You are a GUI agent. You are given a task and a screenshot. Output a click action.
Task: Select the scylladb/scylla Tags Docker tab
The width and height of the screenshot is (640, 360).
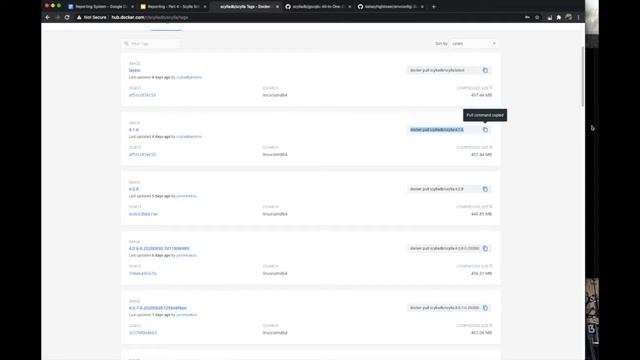pos(245,7)
